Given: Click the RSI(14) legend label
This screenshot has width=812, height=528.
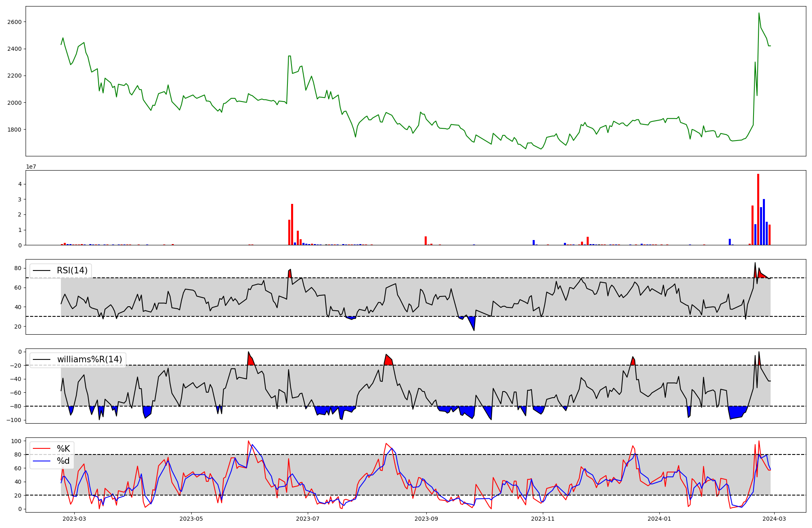Looking at the screenshot, I should tap(72, 270).
